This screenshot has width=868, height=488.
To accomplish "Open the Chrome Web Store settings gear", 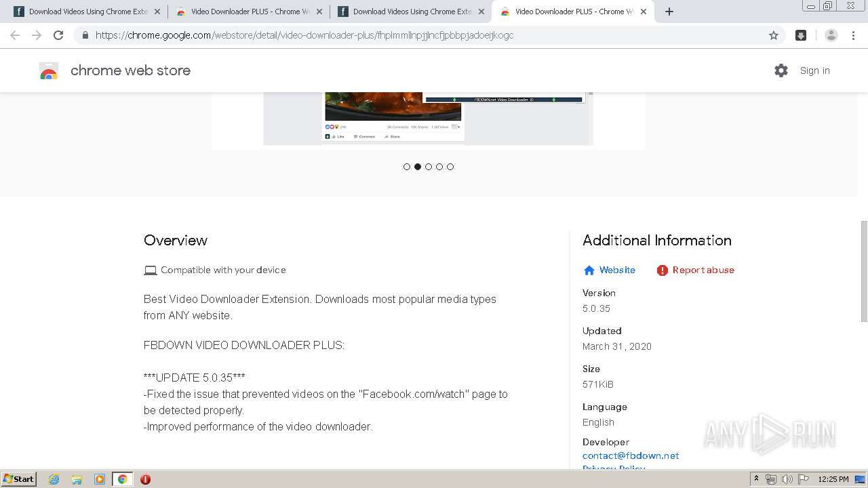I will coord(781,70).
